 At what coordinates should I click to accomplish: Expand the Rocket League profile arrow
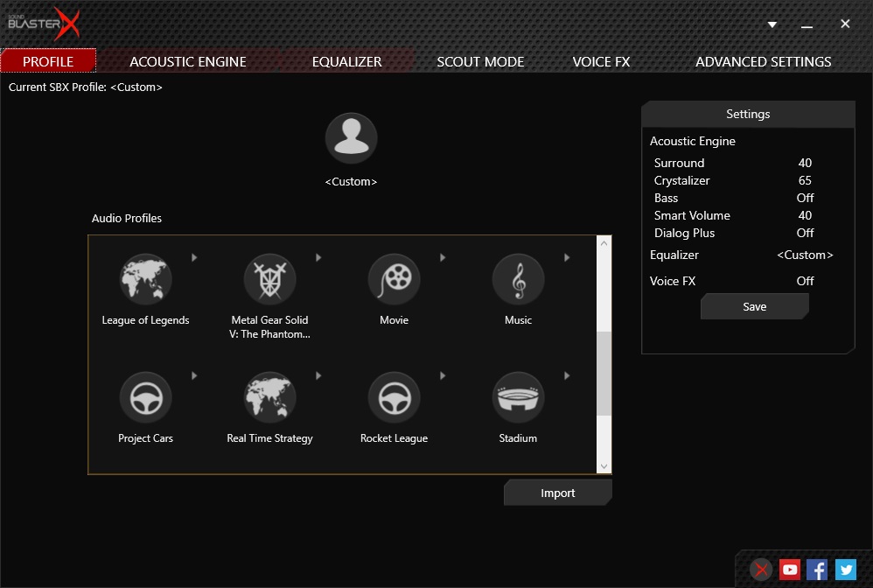click(x=443, y=376)
